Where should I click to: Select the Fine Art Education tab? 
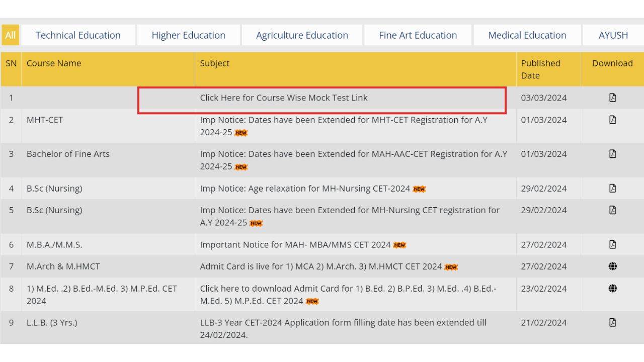click(417, 35)
